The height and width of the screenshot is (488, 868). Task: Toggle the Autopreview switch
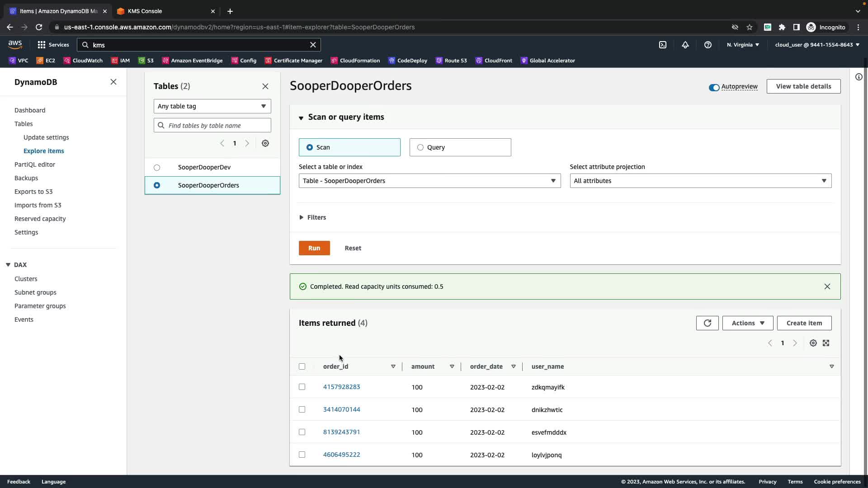click(x=714, y=87)
